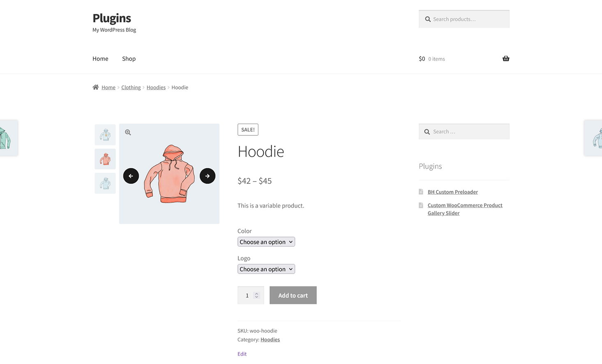Viewport: 602px width, 364px height.
Task: Click page icon beside BH Custom Preloader
Action: pyautogui.click(x=421, y=192)
